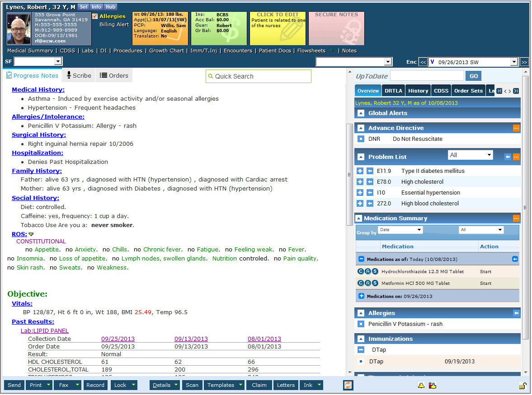The width and height of the screenshot is (532, 395).
Task: Open the Group by Date dropdown
Action: pyautogui.click(x=400, y=230)
